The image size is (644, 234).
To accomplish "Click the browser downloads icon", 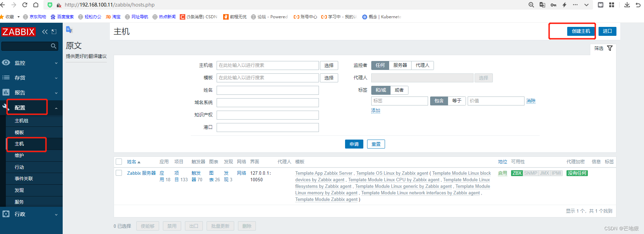I will [x=627, y=5].
